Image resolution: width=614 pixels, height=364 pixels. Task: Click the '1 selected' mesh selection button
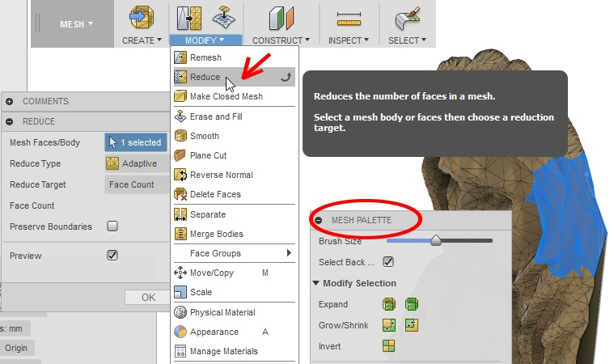(x=136, y=142)
